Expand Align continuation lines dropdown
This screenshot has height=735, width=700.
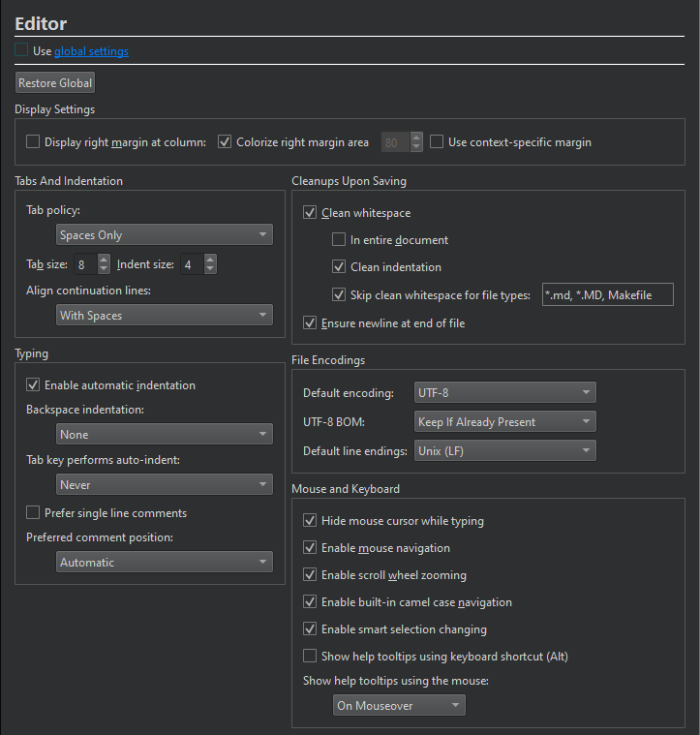pos(164,316)
